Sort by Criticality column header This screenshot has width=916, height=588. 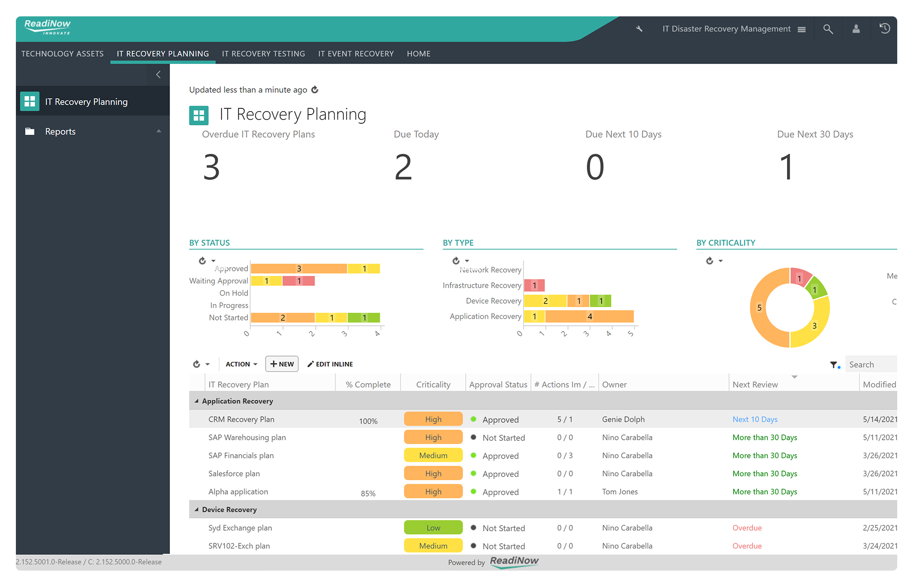coord(433,384)
